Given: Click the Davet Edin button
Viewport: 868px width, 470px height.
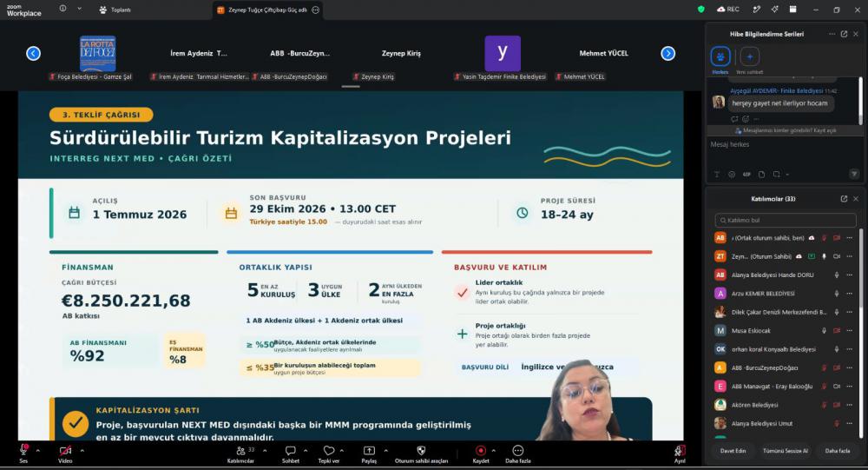Looking at the screenshot, I should [x=733, y=451].
